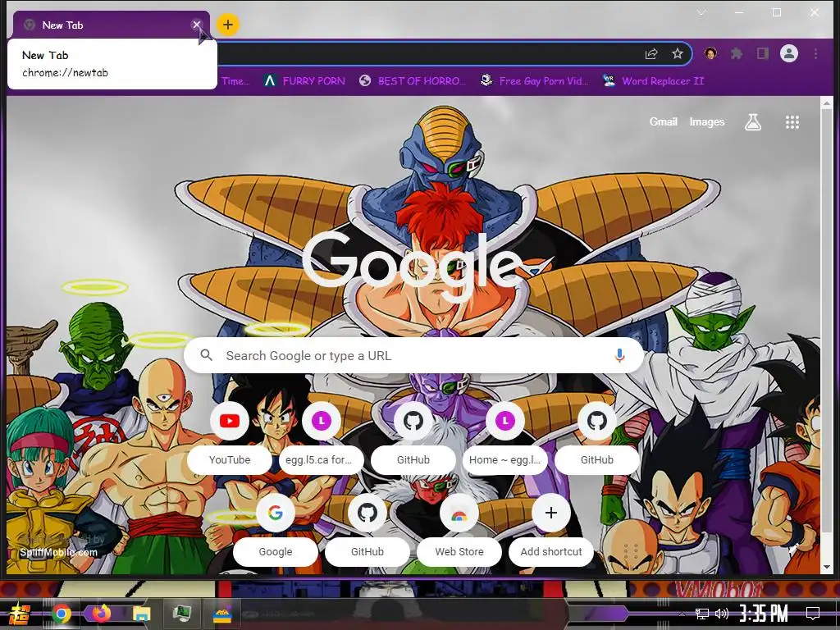Open Google Images link
Viewport: 840px width, 630px height.
706,121
